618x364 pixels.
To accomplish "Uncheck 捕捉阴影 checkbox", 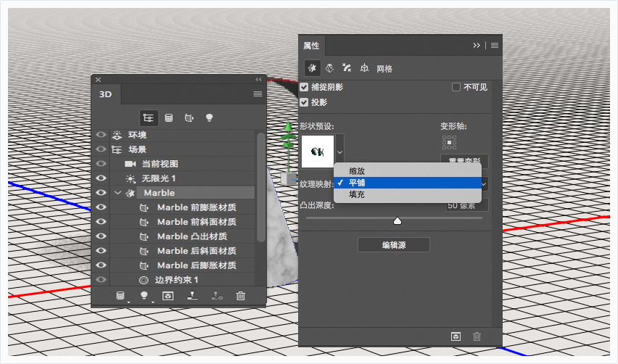I will click(x=304, y=87).
